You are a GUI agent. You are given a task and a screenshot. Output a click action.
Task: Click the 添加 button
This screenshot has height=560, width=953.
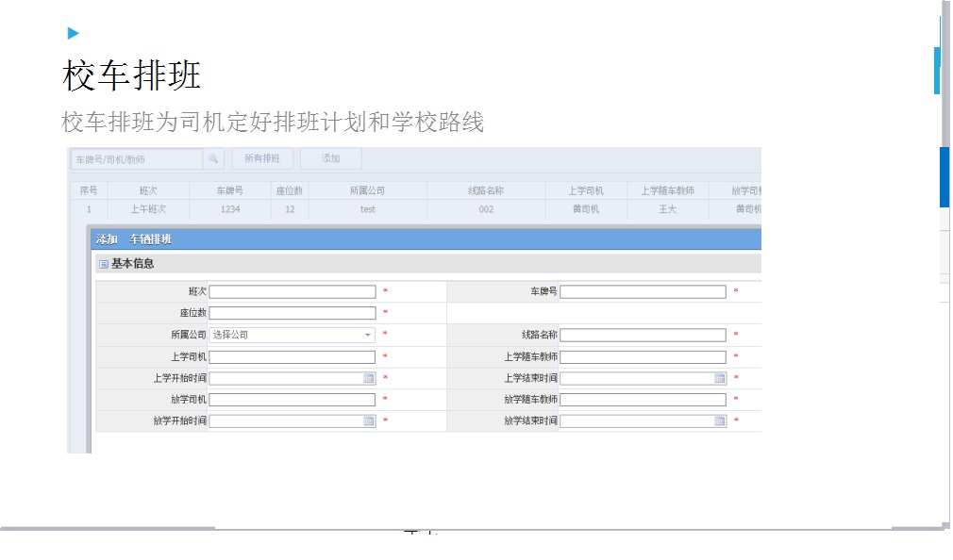330,158
